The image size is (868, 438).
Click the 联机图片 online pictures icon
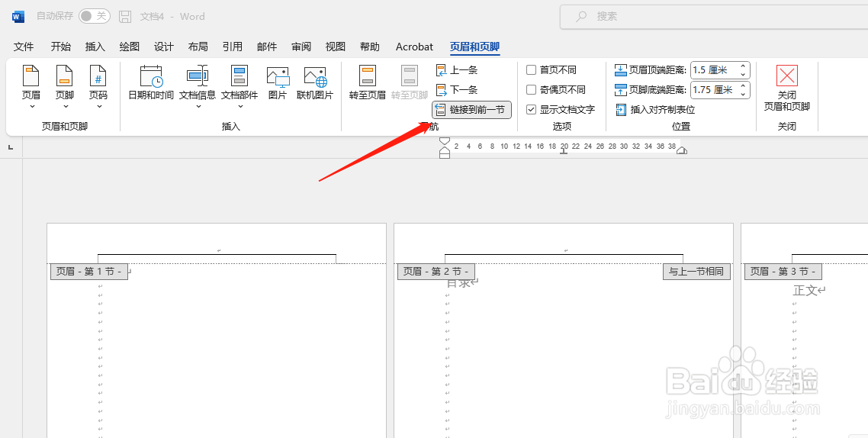(315, 76)
